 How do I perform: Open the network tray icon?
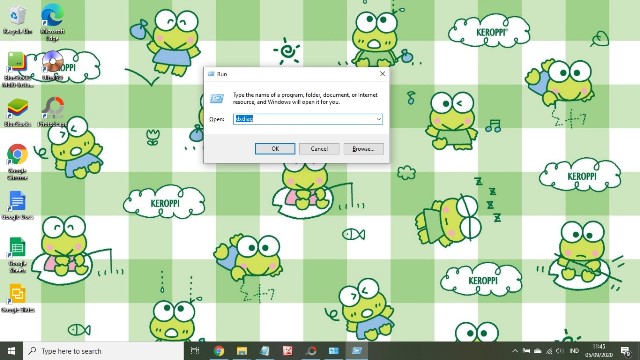pyautogui.click(x=549, y=351)
